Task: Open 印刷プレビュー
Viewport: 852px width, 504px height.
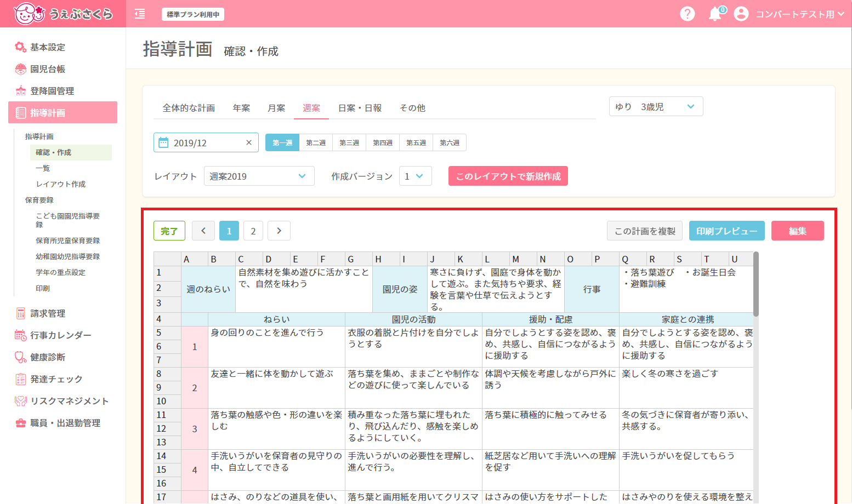Action: [727, 231]
